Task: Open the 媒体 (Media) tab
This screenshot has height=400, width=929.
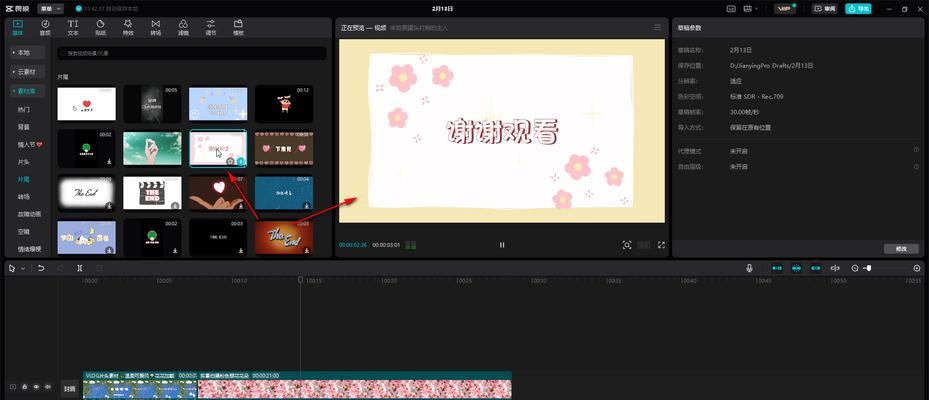Action: click(x=17, y=27)
